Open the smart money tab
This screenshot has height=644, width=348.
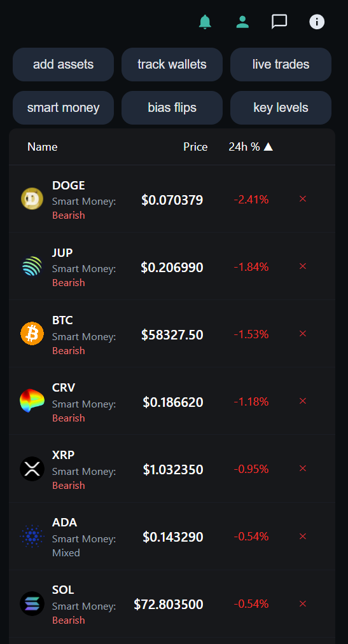[63, 107]
